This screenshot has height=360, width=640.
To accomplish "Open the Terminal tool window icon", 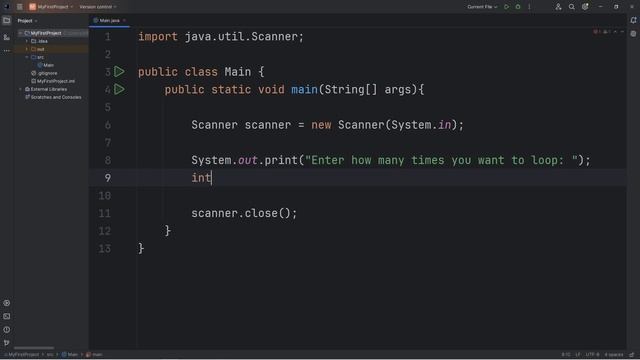I will point(7,316).
